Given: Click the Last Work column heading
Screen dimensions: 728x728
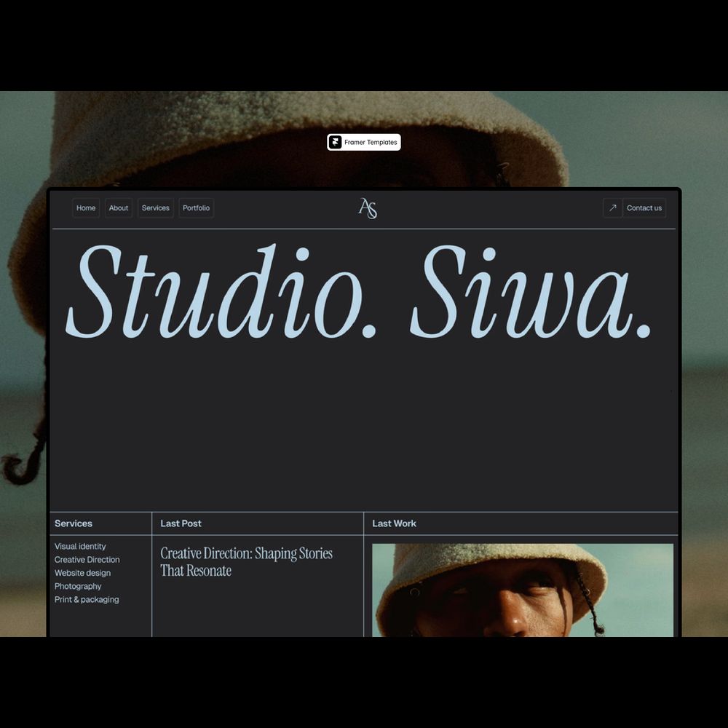Looking at the screenshot, I should [x=395, y=523].
